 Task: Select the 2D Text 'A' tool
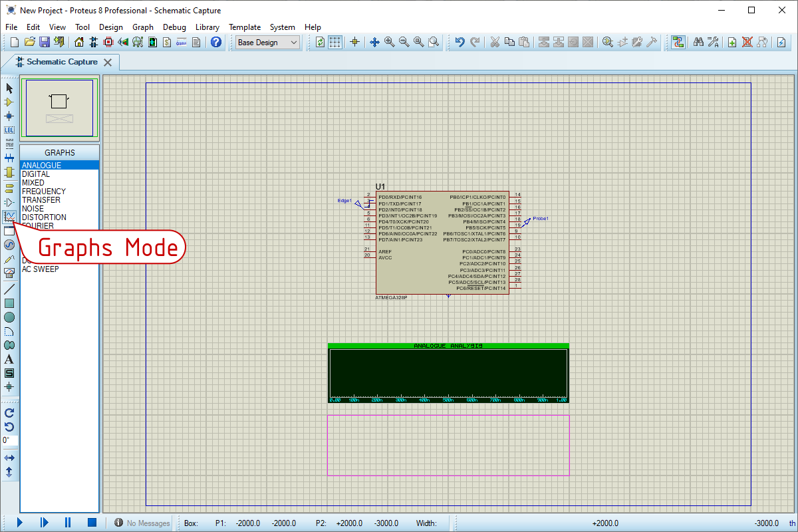(9, 359)
